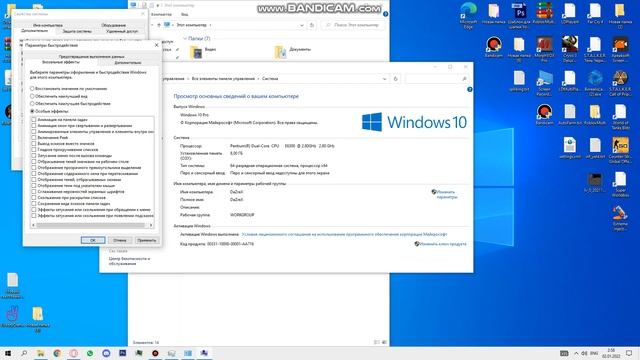Open the Far Cry 4 desktop shortcut
Image resolution: width=640 pixels, height=360 pixels.
pos(595,13)
